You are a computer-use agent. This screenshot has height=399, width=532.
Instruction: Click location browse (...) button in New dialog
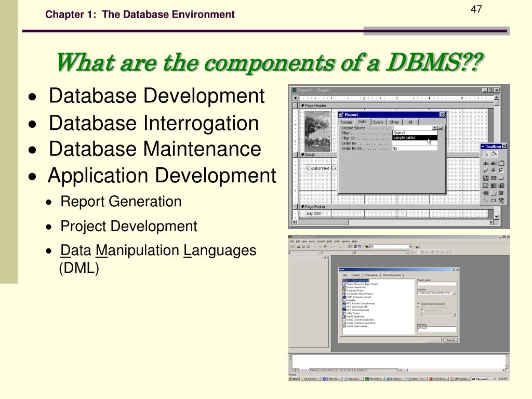454,293
